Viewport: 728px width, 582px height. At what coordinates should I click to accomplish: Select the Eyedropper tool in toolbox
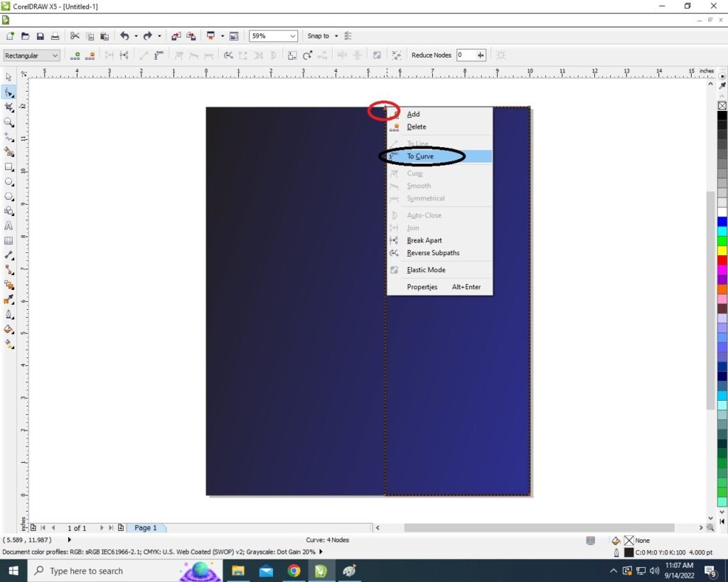(x=9, y=299)
